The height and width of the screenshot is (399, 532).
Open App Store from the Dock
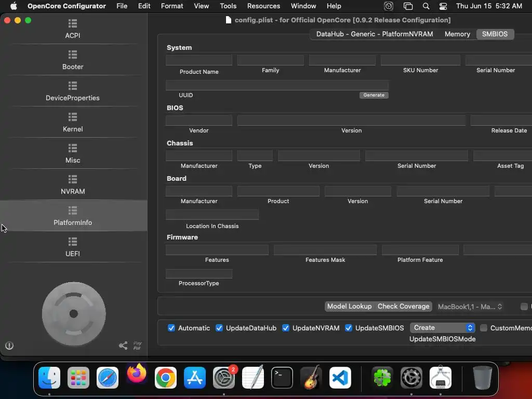[195, 378]
